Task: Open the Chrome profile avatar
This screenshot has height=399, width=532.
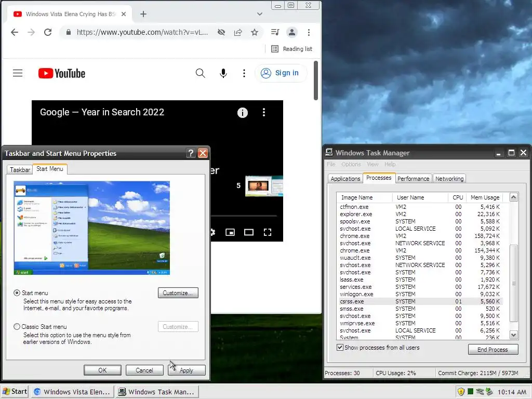Action: (x=292, y=32)
